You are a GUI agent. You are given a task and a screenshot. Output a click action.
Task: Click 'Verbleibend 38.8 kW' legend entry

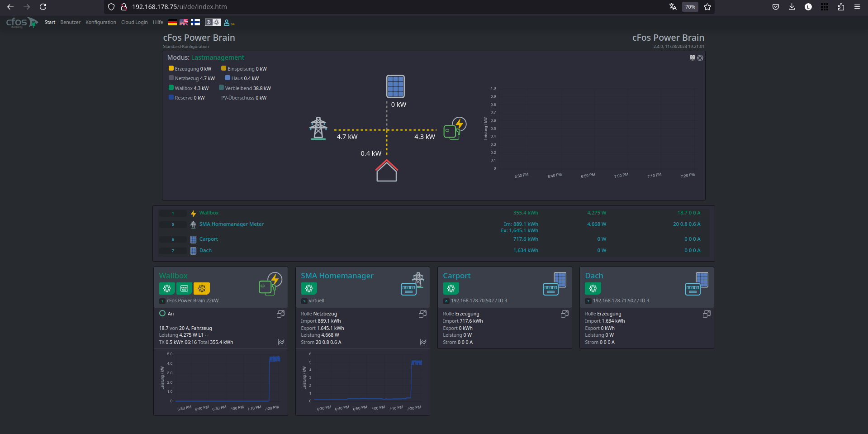pos(245,88)
